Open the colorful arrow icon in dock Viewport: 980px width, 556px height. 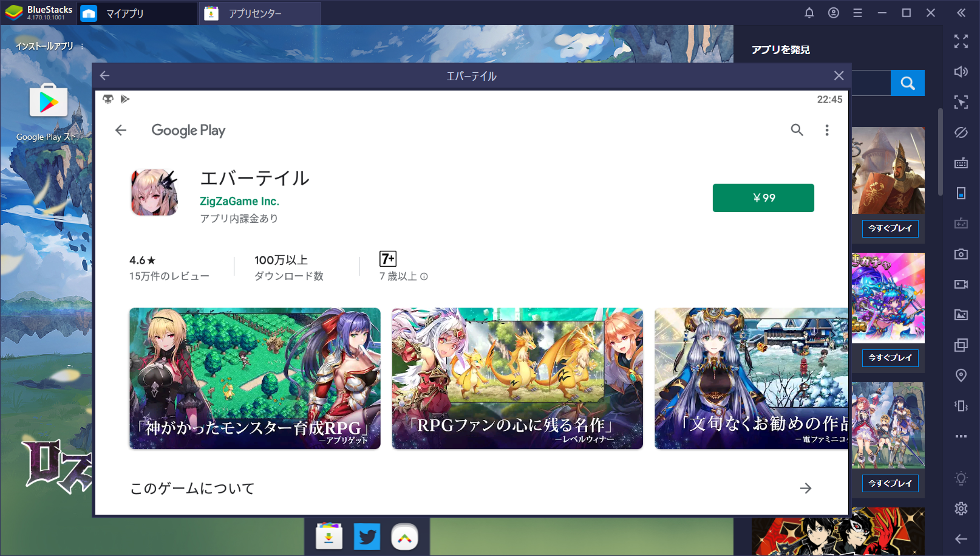tap(404, 537)
